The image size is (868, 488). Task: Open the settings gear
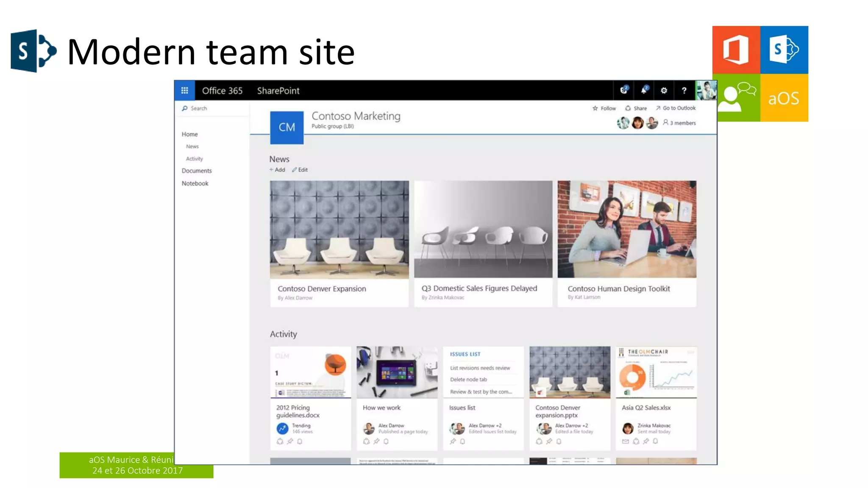click(x=664, y=90)
